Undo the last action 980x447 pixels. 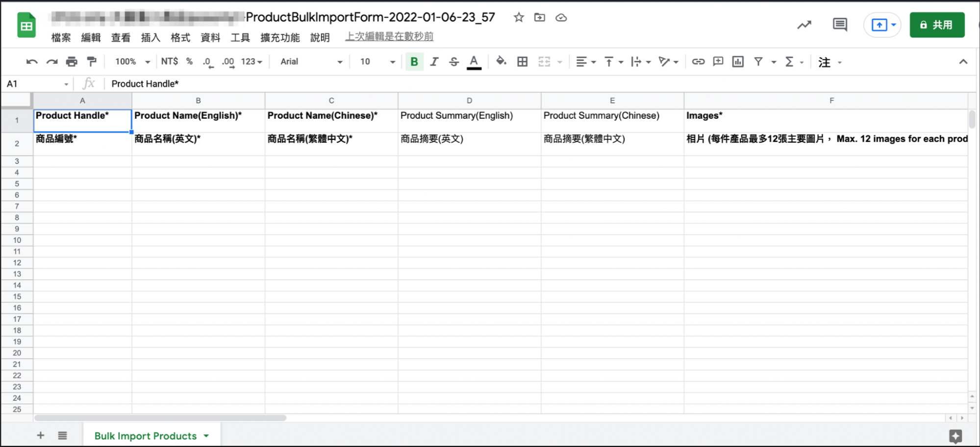[x=32, y=62]
